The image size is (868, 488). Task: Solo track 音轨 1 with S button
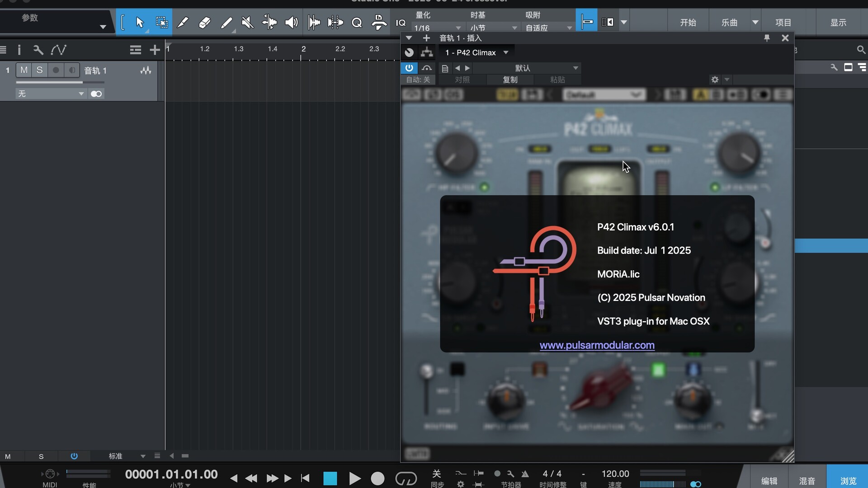39,70
